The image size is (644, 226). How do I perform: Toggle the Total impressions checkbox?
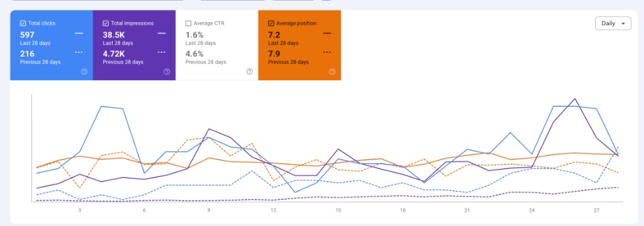[106, 23]
